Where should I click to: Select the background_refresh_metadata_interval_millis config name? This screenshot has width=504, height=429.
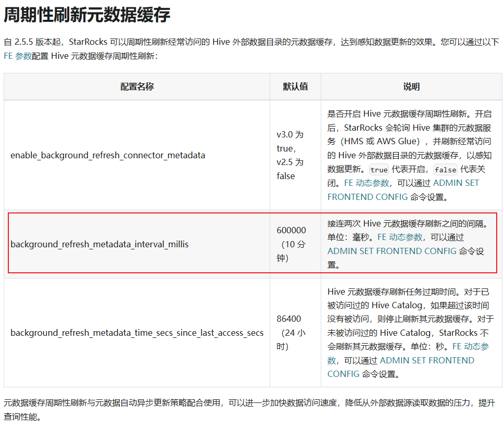point(99,244)
